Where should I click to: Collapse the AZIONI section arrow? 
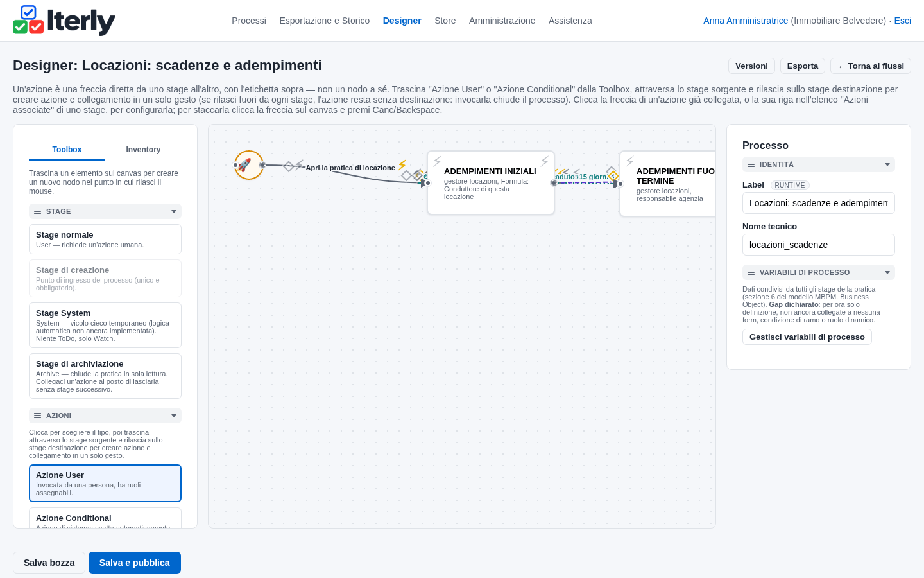(x=174, y=416)
